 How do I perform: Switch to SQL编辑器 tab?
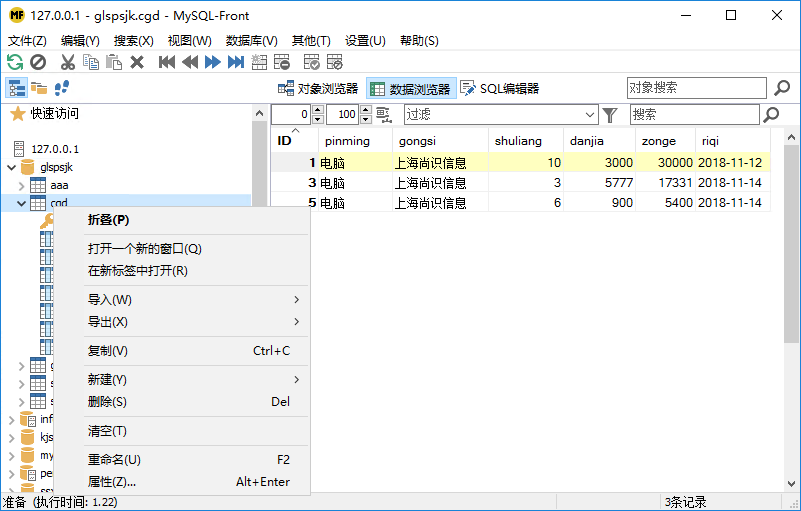(x=500, y=88)
